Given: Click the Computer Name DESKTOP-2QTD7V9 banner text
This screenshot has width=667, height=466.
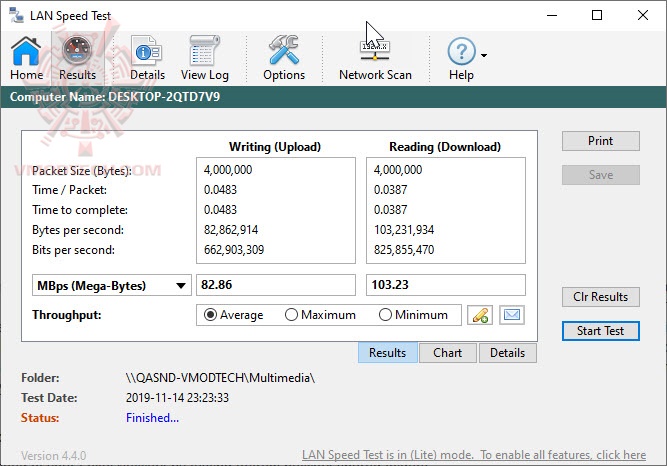Looking at the screenshot, I should coord(115,97).
